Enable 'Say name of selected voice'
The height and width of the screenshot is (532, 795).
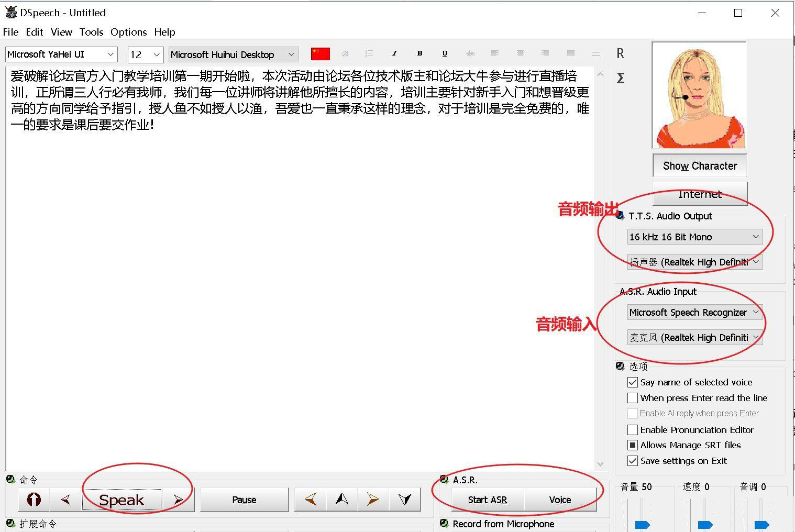[x=633, y=382]
